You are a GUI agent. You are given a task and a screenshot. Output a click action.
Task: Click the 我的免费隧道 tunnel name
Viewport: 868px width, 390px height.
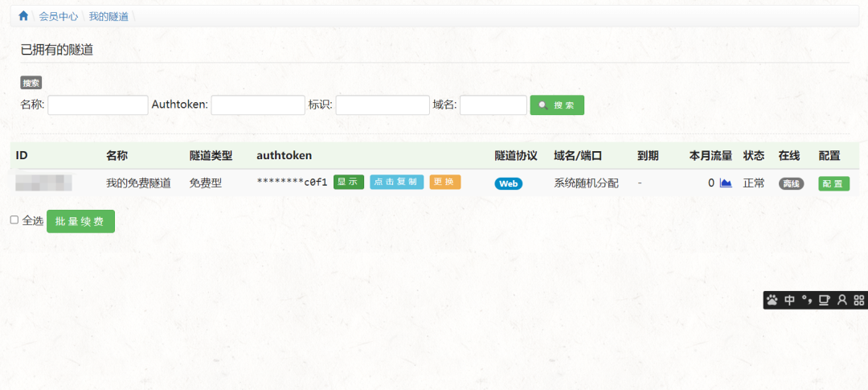pyautogui.click(x=138, y=183)
